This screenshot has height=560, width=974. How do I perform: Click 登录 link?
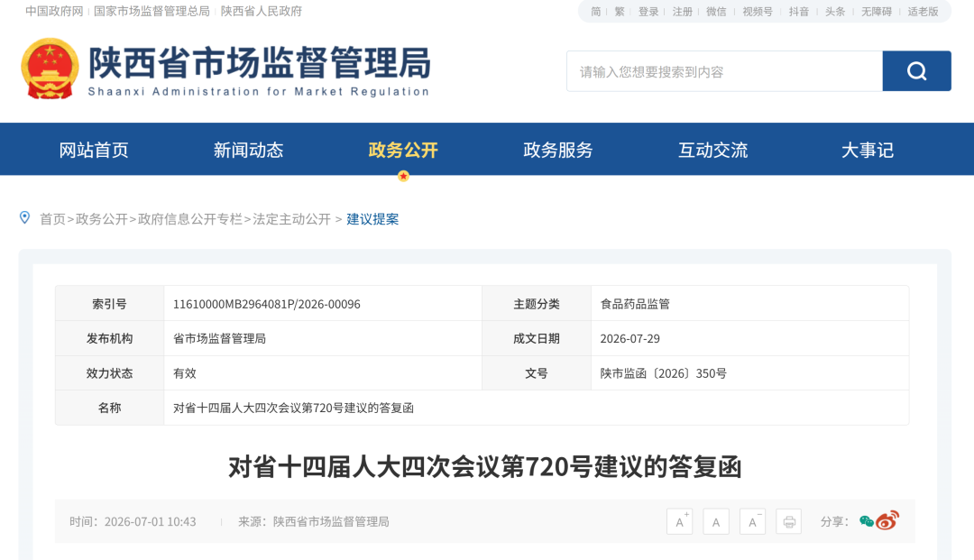click(648, 11)
